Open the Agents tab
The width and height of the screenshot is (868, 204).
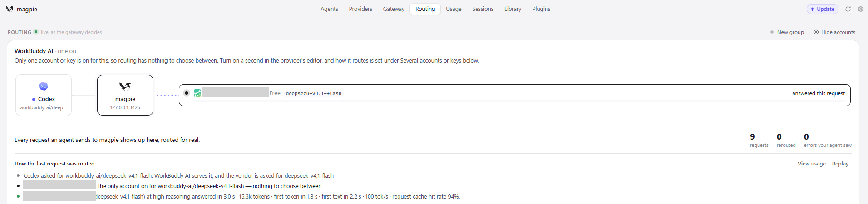click(329, 9)
